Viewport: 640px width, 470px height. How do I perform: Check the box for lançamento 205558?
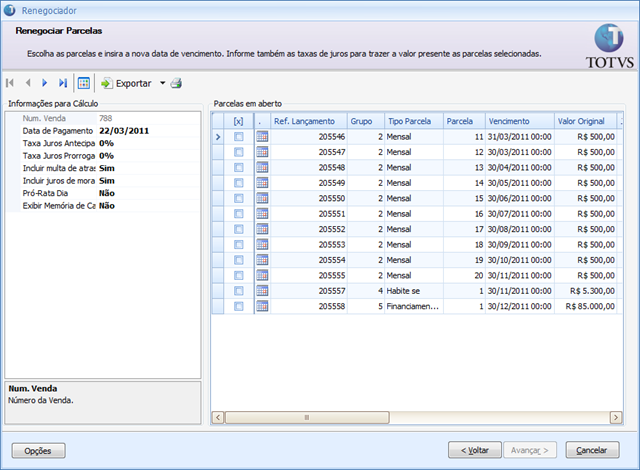[239, 306]
